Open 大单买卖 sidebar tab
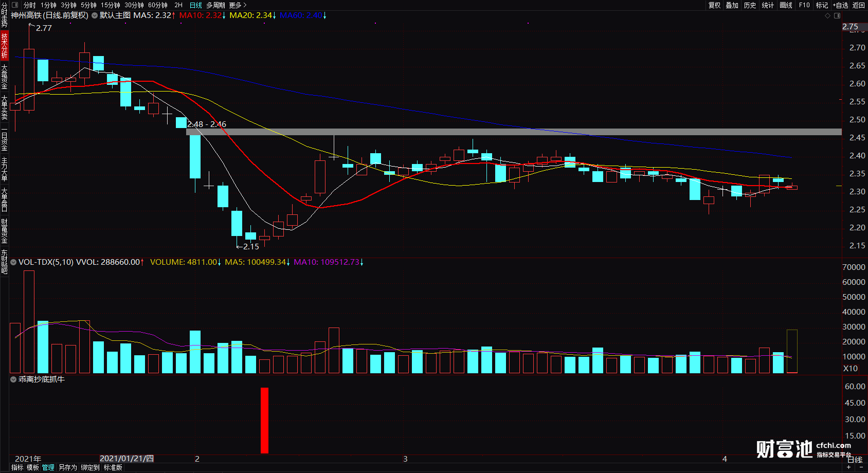Viewport: 868px width, 473px height. pos(4,107)
